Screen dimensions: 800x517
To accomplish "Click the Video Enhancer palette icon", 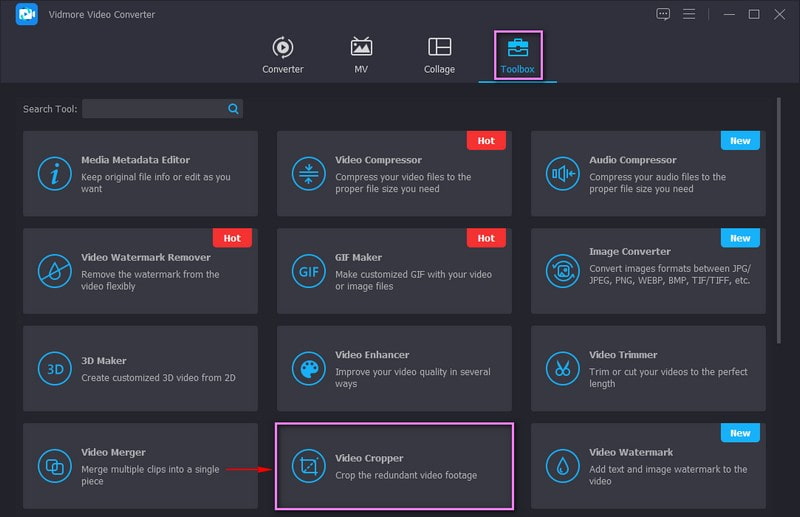I will coord(308,368).
